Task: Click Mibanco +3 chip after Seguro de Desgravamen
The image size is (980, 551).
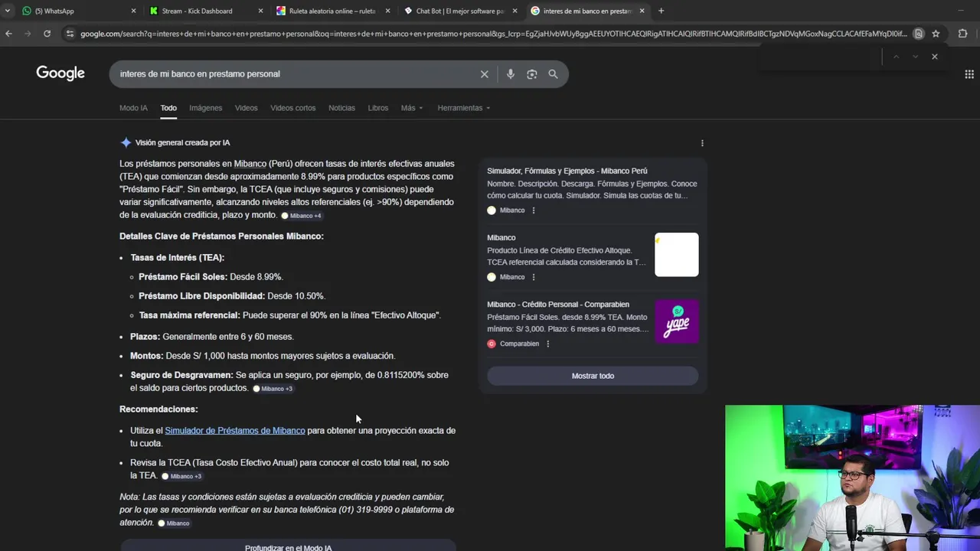Action: tap(273, 389)
